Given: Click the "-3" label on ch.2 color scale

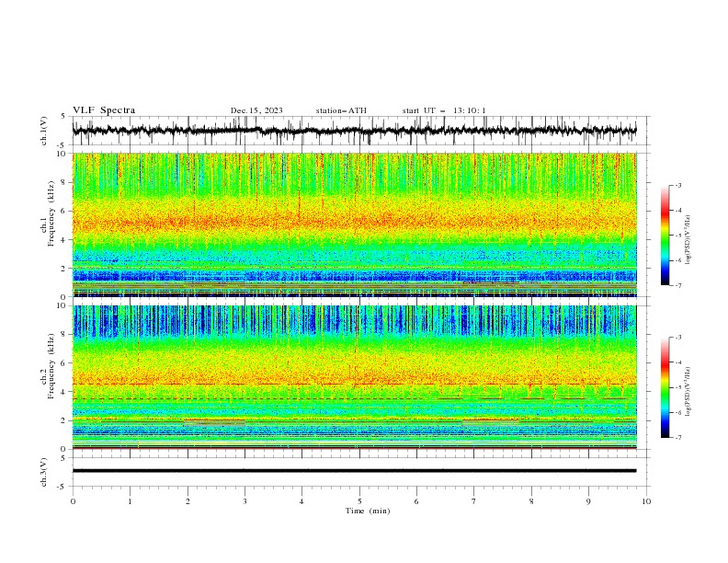Looking at the screenshot, I should 677,338.
